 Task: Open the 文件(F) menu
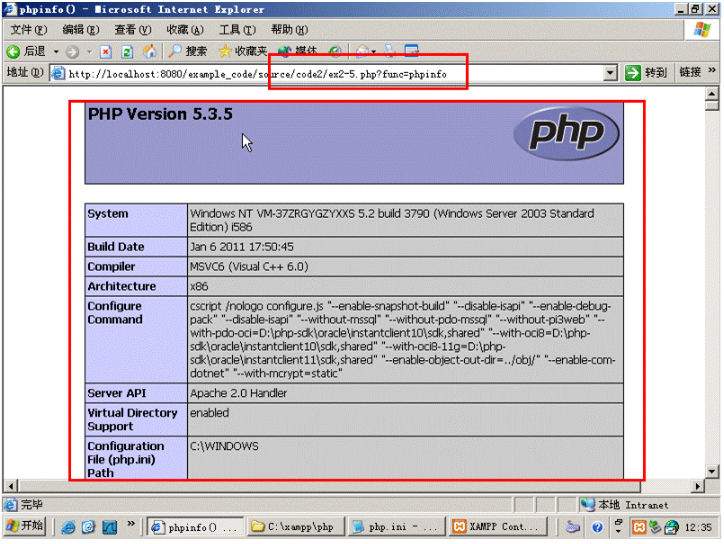pyautogui.click(x=29, y=30)
